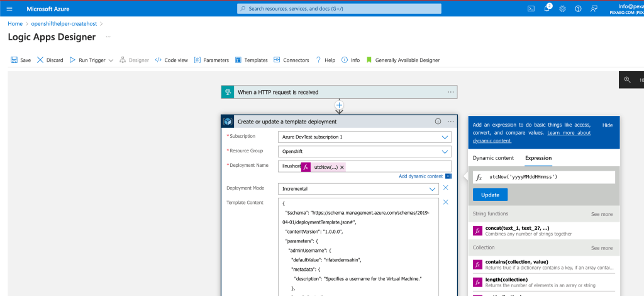
Task: Open the feedback icon in header
Action: tap(594, 9)
